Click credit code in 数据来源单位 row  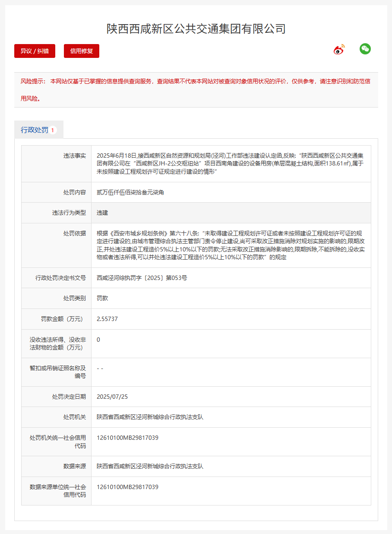pyautogui.click(x=127, y=487)
